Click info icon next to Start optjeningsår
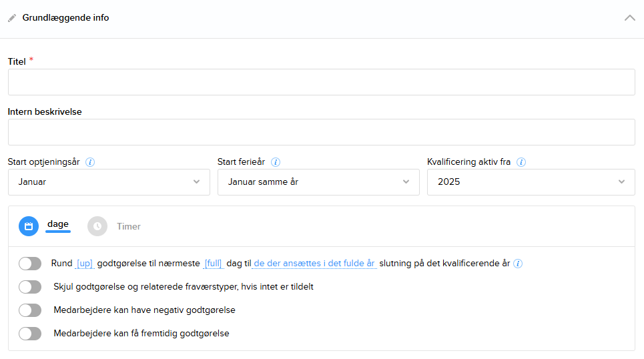This screenshot has height=359, width=644. (x=90, y=162)
